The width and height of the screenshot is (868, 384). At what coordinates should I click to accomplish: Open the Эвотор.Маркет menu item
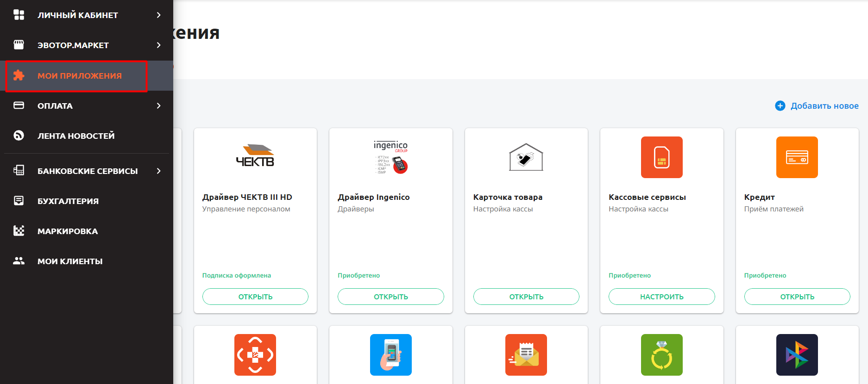87,45
